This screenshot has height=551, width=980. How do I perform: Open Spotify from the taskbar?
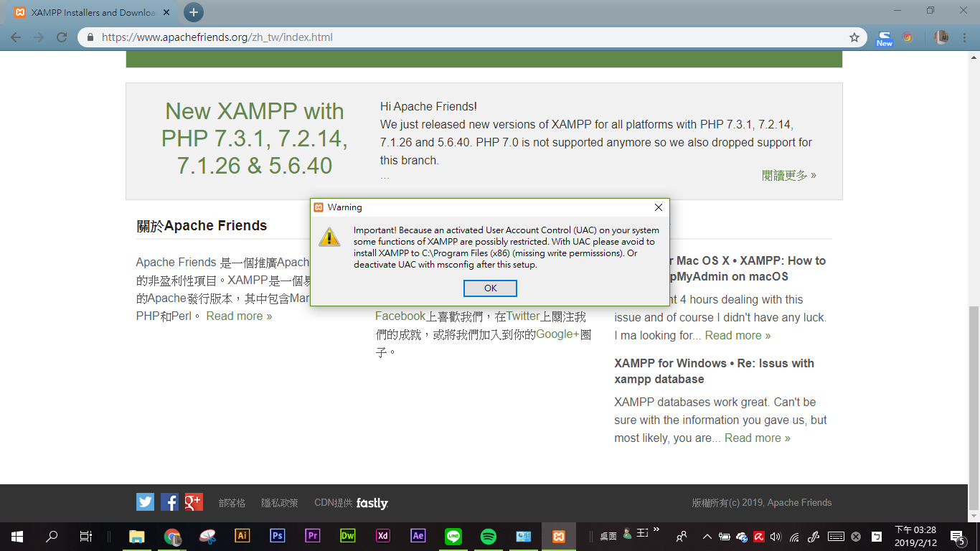pos(489,536)
